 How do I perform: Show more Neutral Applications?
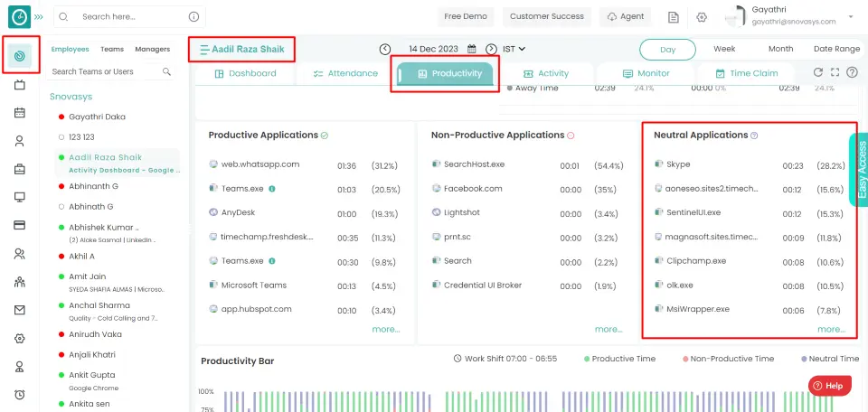(x=832, y=329)
